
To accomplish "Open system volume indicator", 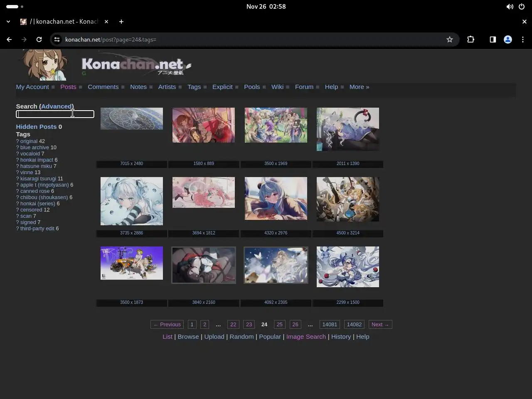I will coord(510,7).
